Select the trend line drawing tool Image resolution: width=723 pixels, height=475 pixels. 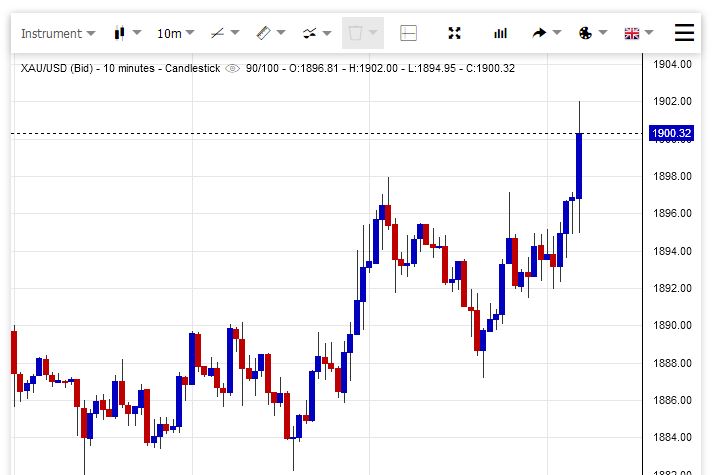(x=217, y=33)
